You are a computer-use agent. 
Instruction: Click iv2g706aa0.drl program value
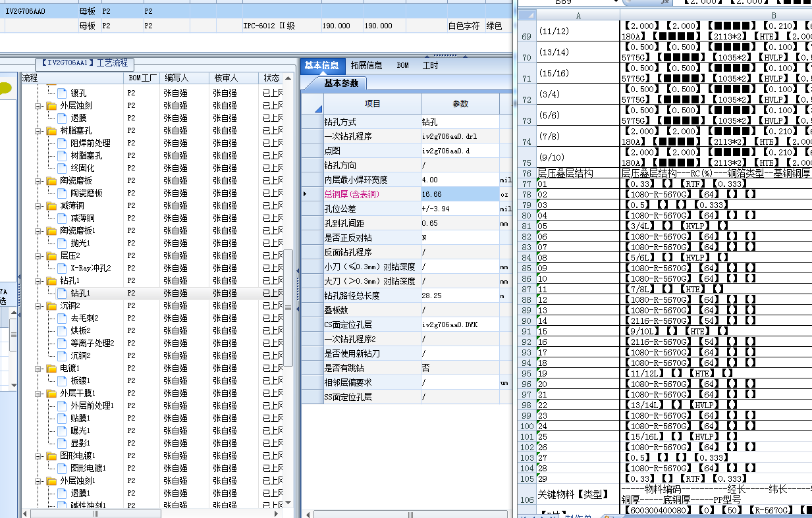pyautogui.click(x=460, y=136)
